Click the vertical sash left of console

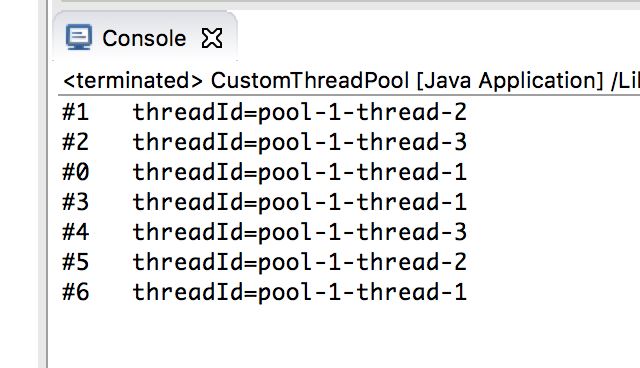coord(43,184)
